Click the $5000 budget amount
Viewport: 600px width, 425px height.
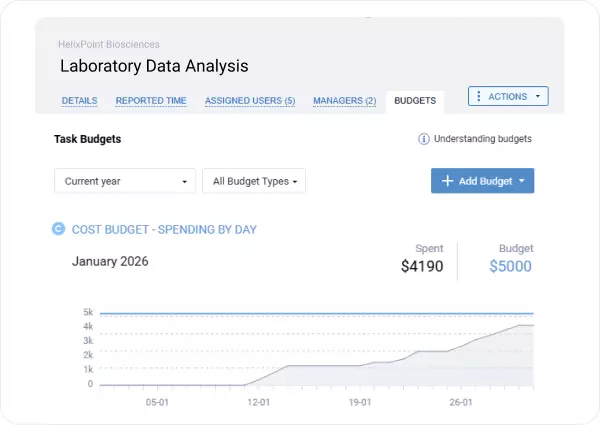click(510, 266)
